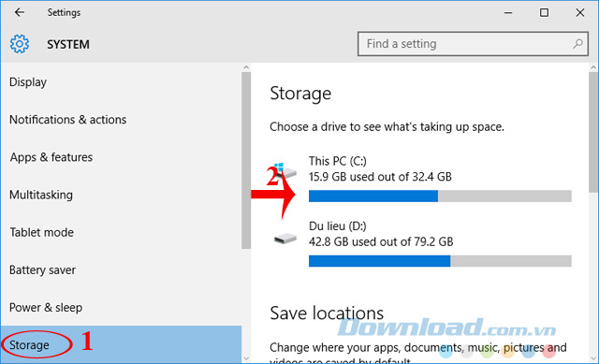This screenshot has height=364, width=599.
Task: Go to Apps & features
Action: click(51, 157)
